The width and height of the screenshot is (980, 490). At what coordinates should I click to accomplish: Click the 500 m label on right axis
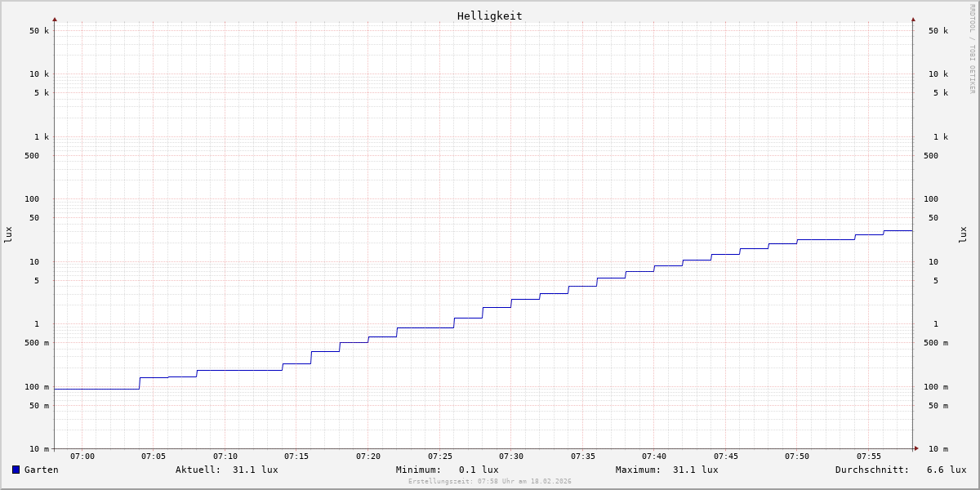click(936, 343)
